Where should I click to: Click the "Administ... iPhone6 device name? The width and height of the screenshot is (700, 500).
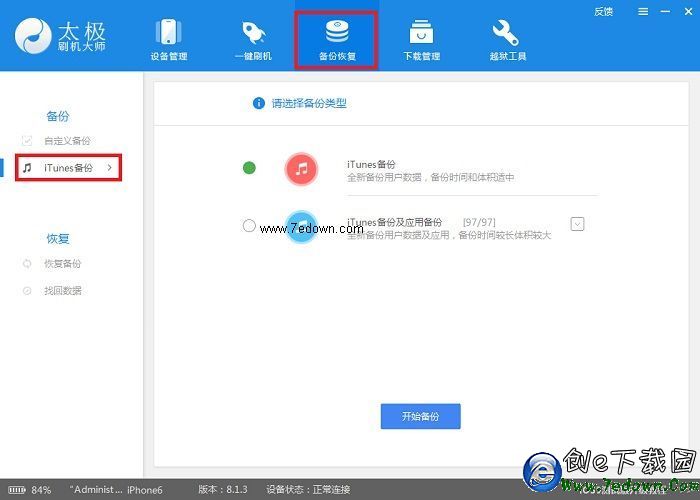coord(116,490)
